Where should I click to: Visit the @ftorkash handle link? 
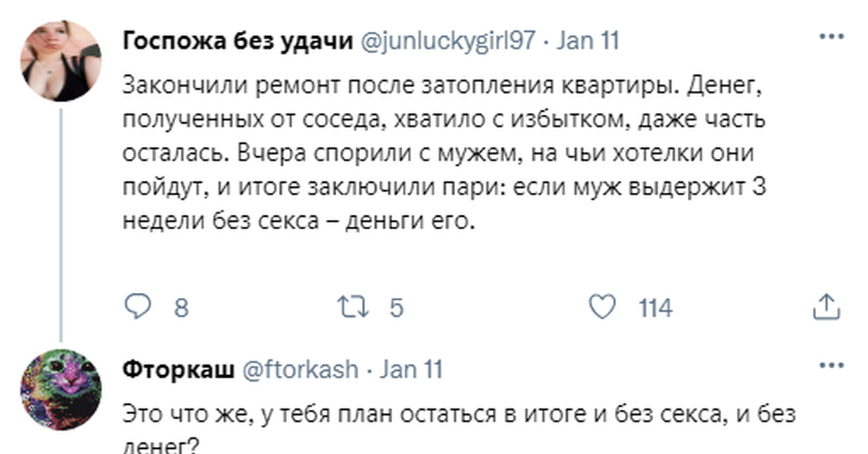(x=297, y=370)
